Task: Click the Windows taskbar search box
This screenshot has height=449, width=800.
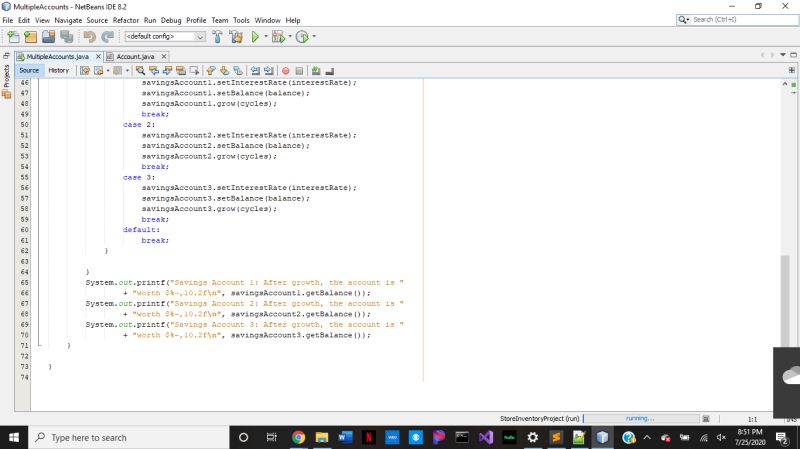Action: coord(129,438)
